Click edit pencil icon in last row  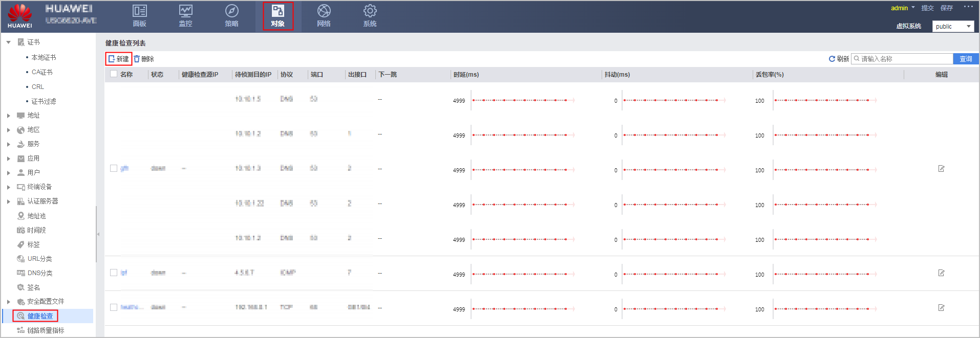point(941,308)
